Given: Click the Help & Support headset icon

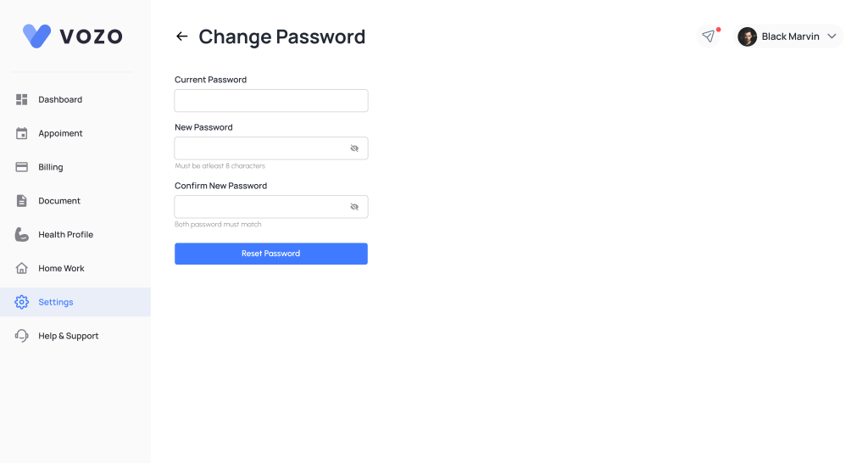Looking at the screenshot, I should [x=22, y=336].
